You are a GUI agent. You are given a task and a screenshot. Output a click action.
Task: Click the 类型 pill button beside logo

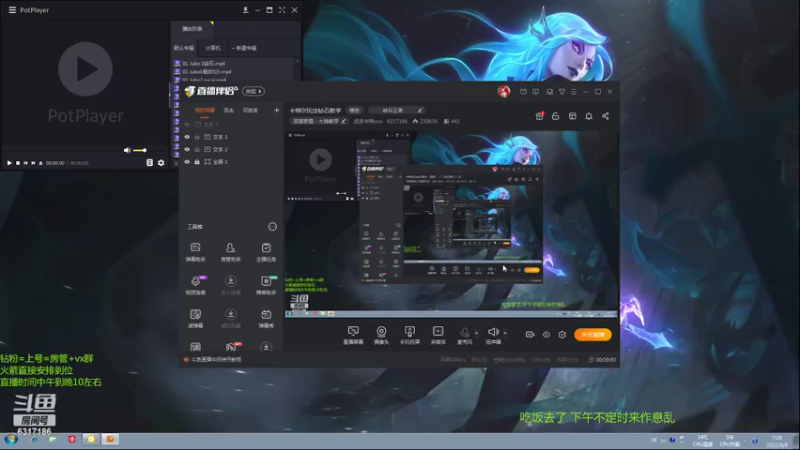click(x=254, y=91)
